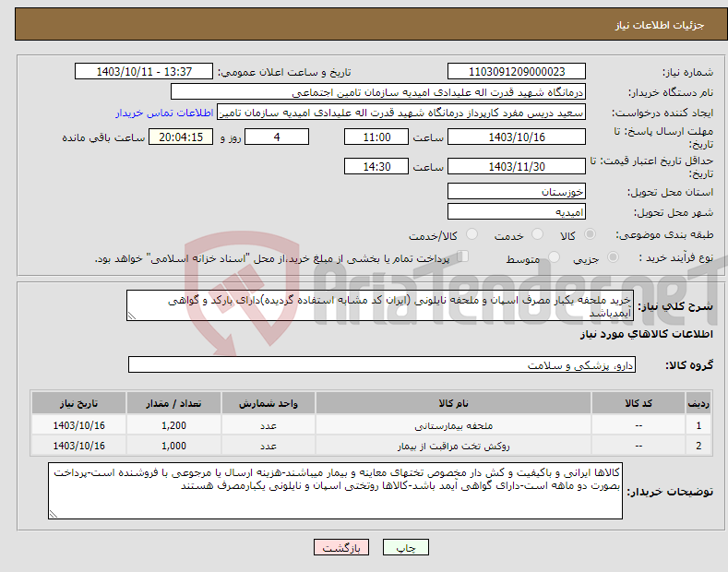The height and width of the screenshot is (572, 728).
Task: Click the چاپ print button
Action: point(405,547)
